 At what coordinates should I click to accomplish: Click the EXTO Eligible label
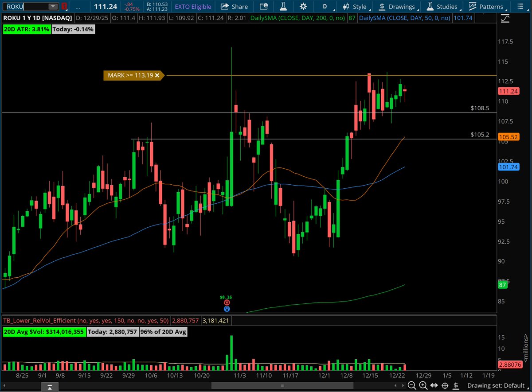pos(193,7)
